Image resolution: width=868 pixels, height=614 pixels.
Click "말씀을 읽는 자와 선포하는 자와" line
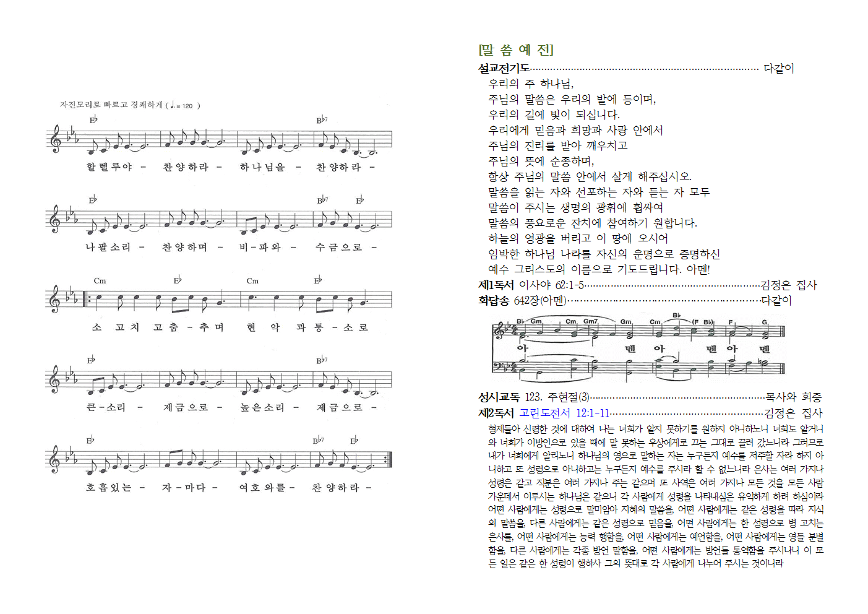(x=599, y=192)
